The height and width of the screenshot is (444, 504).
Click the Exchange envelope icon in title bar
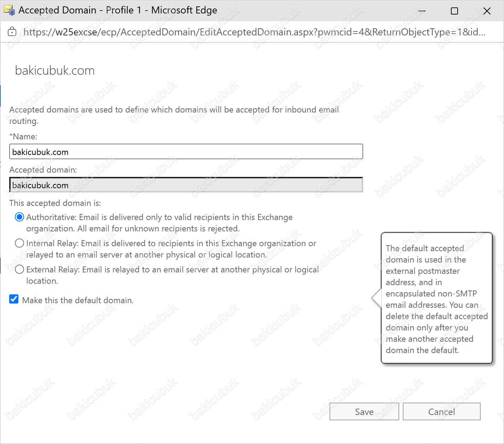click(9, 10)
